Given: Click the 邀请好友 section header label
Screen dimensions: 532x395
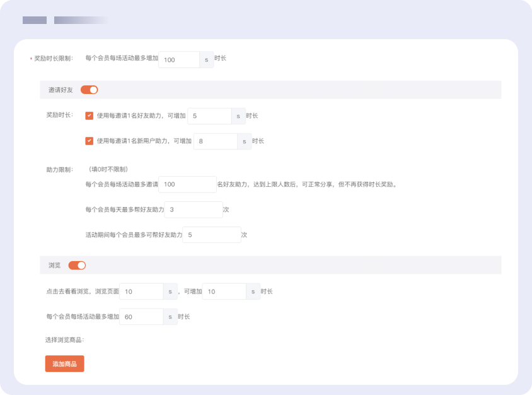Looking at the screenshot, I should (x=61, y=90).
